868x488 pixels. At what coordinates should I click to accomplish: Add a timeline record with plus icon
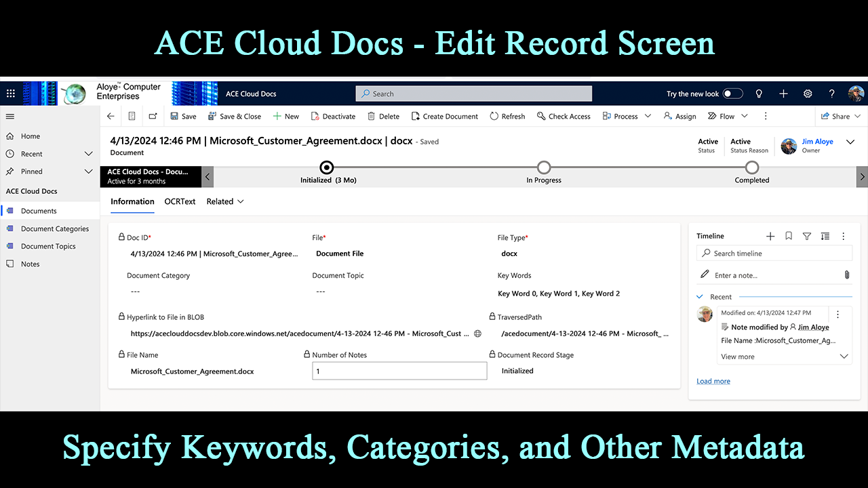770,236
